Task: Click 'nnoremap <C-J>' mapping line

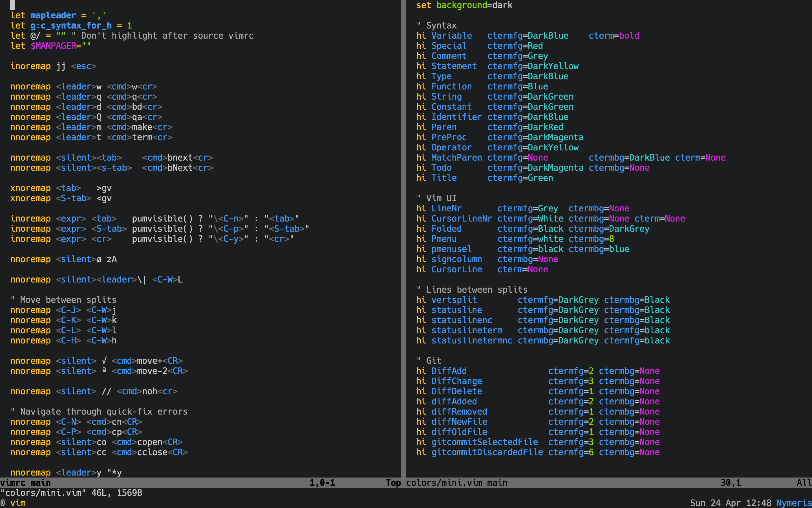Action: 63,310
